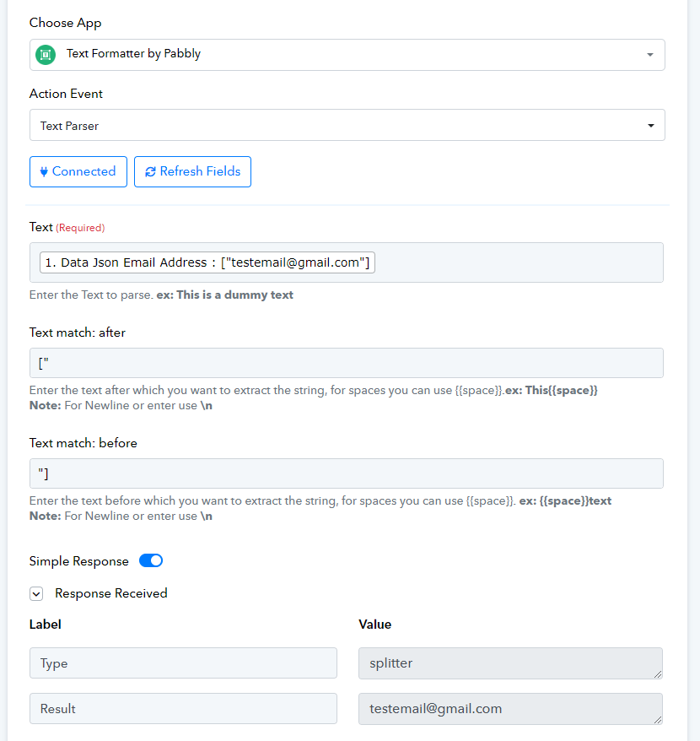Click the splitter value box
The height and width of the screenshot is (741, 700).
510,663
